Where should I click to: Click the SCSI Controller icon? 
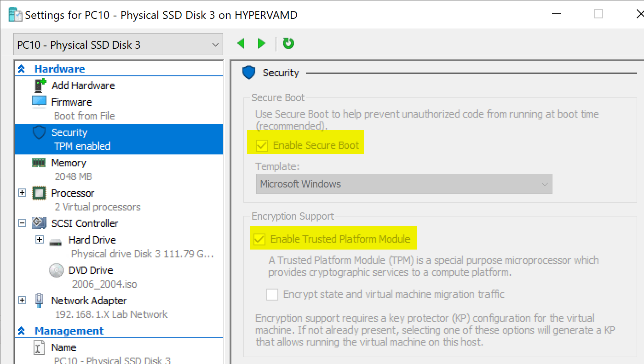(39, 223)
